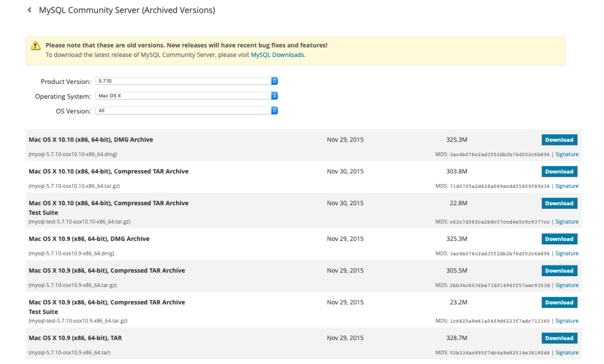View Signature for OS X 10.9 DMG
The width and height of the screenshot is (604, 364).
point(567,254)
